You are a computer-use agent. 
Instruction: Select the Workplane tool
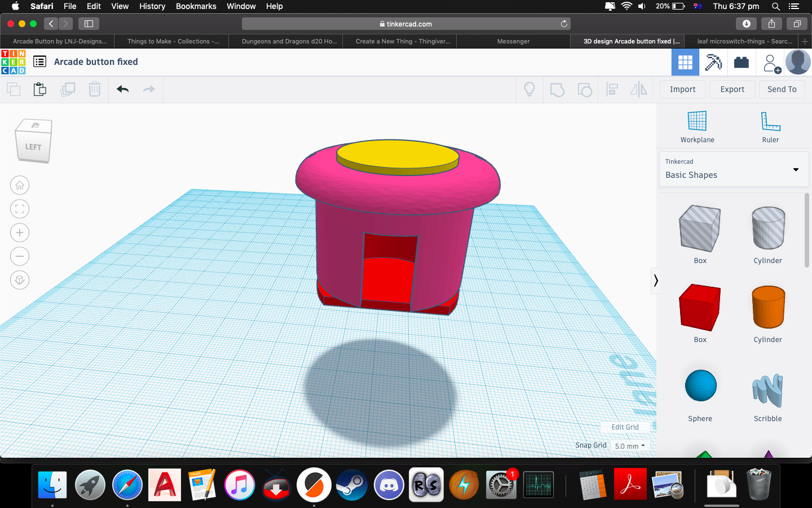[697, 126]
